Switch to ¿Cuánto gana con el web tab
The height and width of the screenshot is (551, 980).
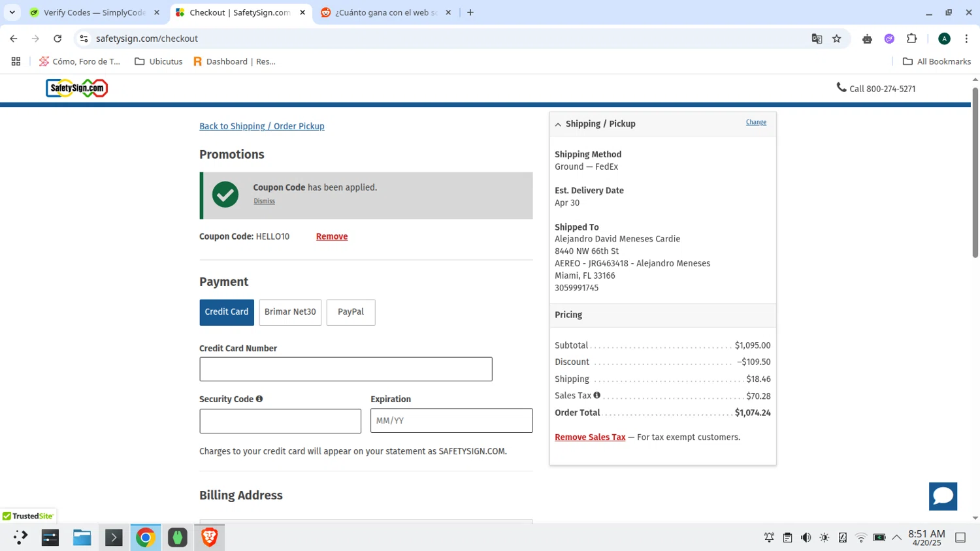386,12
